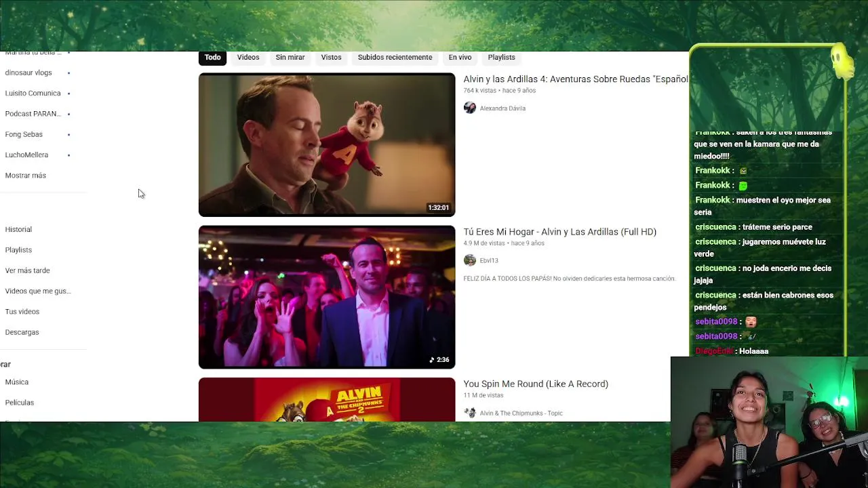Open Películas in the explore sidebar

[19, 403]
